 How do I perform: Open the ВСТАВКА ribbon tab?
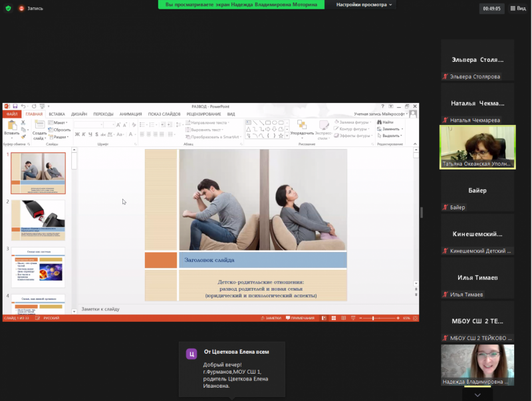click(57, 114)
